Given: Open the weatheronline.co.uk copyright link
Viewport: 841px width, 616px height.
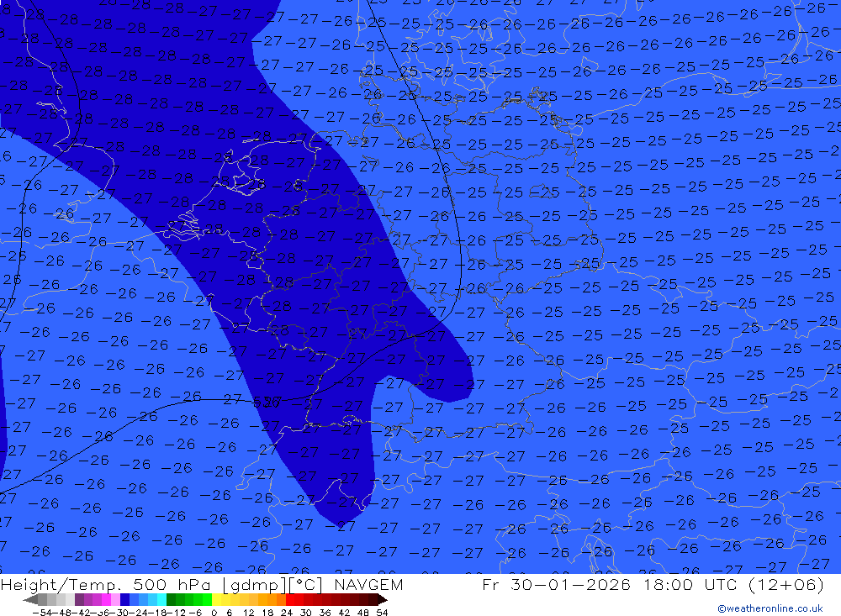Looking at the screenshot, I should coord(770,608).
